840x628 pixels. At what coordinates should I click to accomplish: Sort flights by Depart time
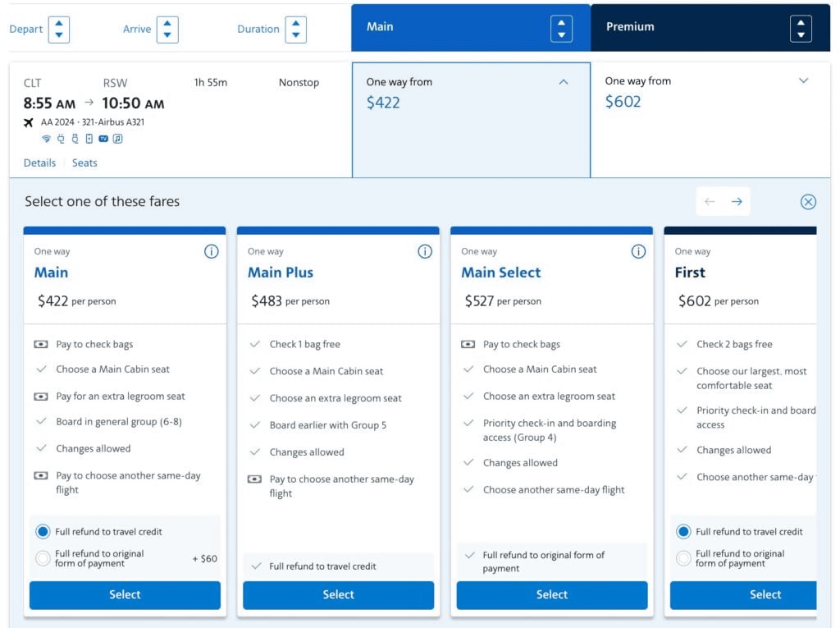tap(59, 29)
